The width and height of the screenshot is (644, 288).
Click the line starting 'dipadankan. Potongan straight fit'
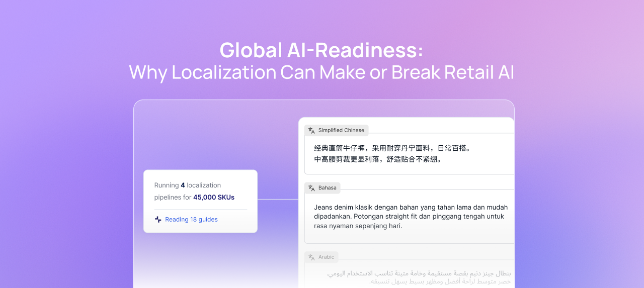tap(409, 217)
